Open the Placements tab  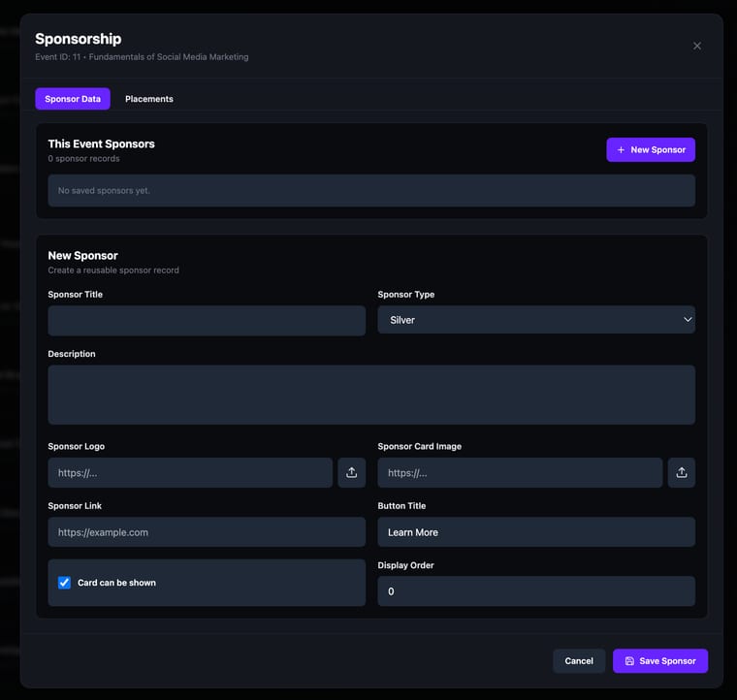pyautogui.click(x=149, y=99)
